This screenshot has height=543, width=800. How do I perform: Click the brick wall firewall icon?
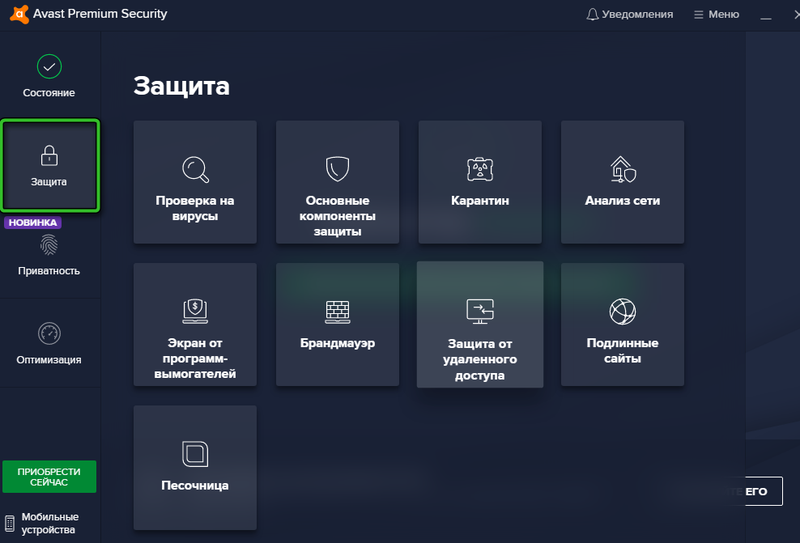(x=337, y=311)
